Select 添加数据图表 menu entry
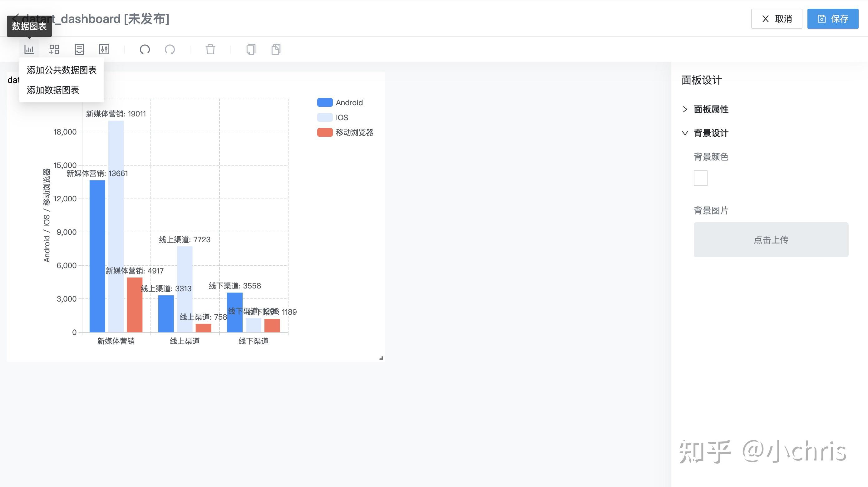 [x=53, y=90]
